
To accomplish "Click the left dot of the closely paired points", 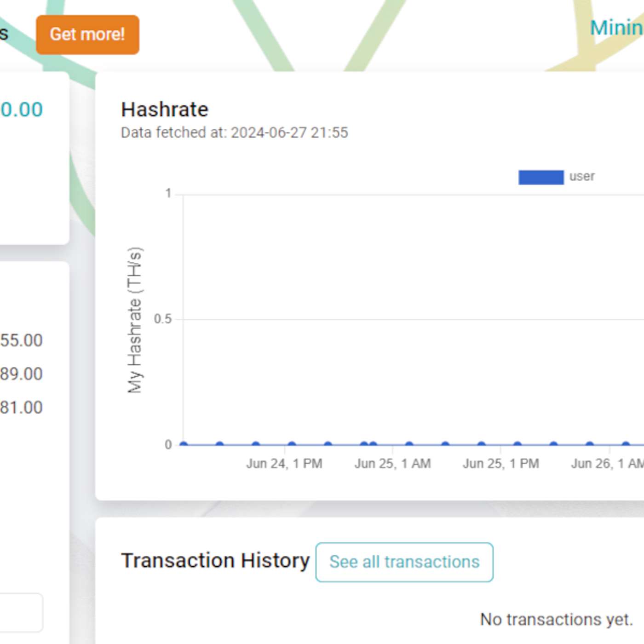I will (x=364, y=444).
